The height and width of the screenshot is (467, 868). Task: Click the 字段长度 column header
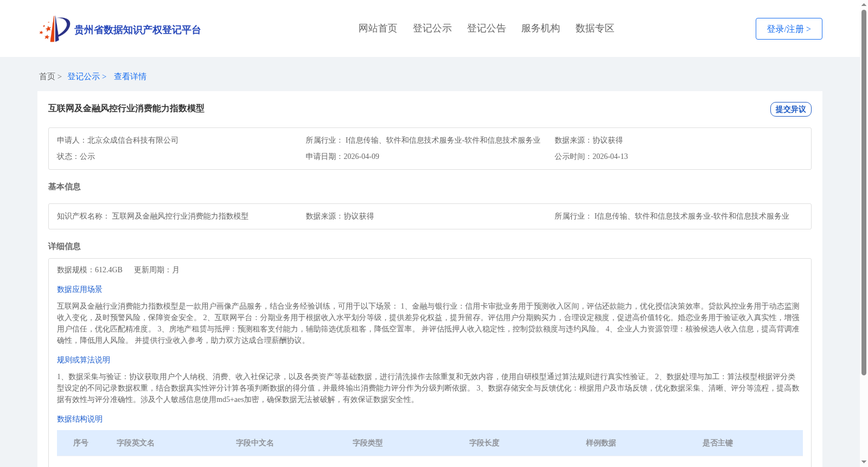484,443
